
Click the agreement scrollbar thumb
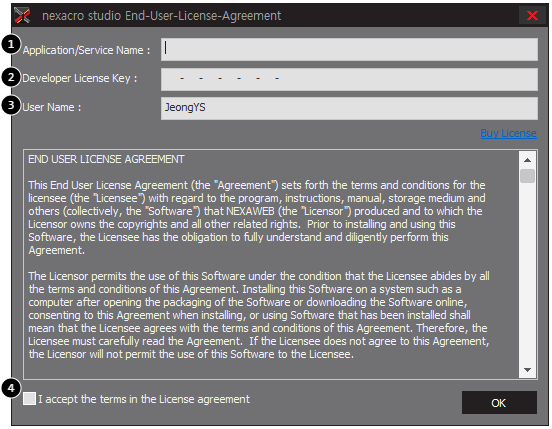[x=527, y=176]
